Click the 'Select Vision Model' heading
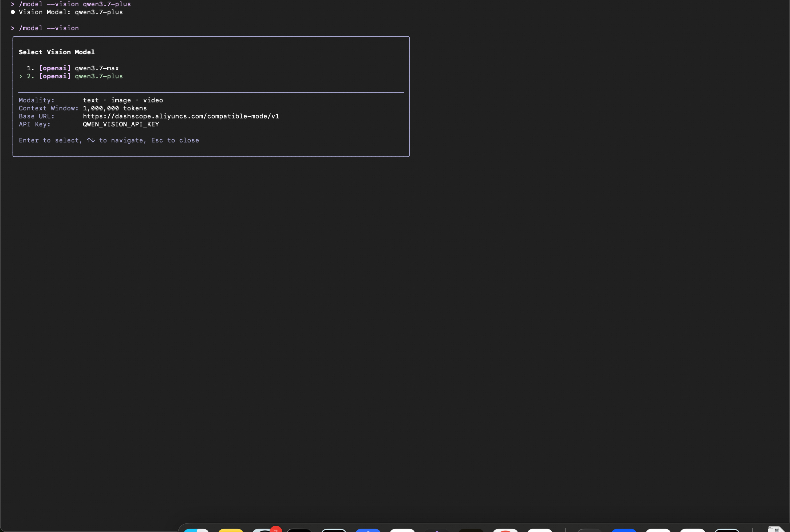Viewport: 790px width, 532px height. pyautogui.click(x=57, y=52)
